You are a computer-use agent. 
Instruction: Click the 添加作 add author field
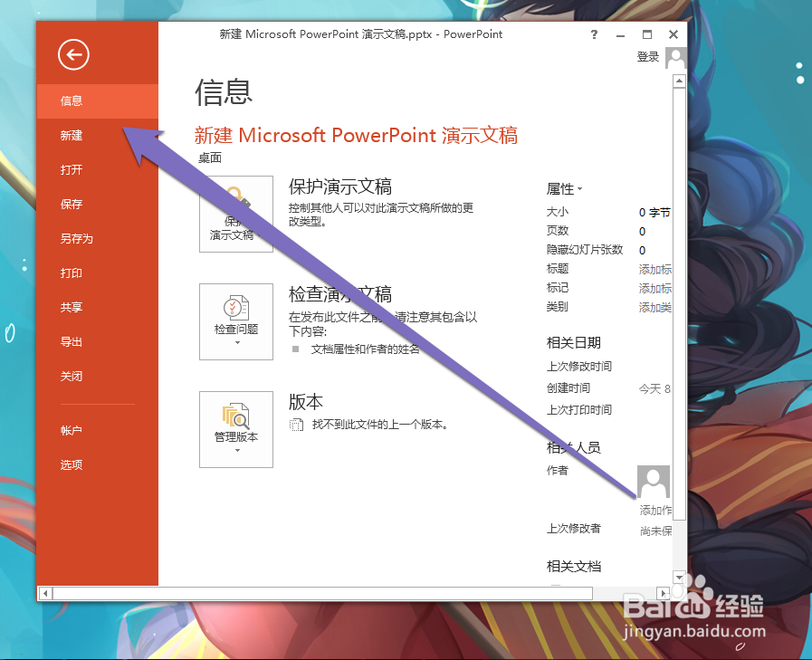pyautogui.click(x=655, y=511)
